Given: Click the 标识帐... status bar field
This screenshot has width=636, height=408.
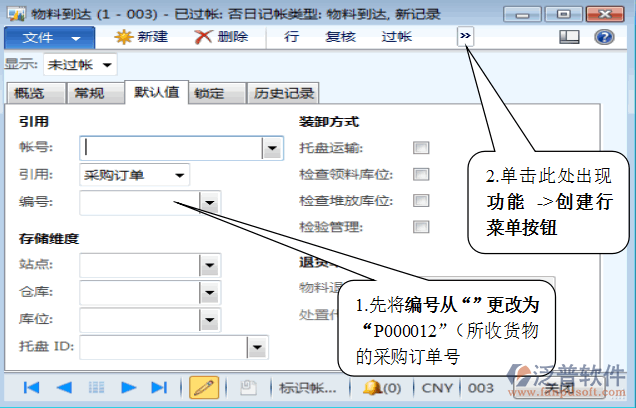Looking at the screenshot, I should tap(308, 388).
